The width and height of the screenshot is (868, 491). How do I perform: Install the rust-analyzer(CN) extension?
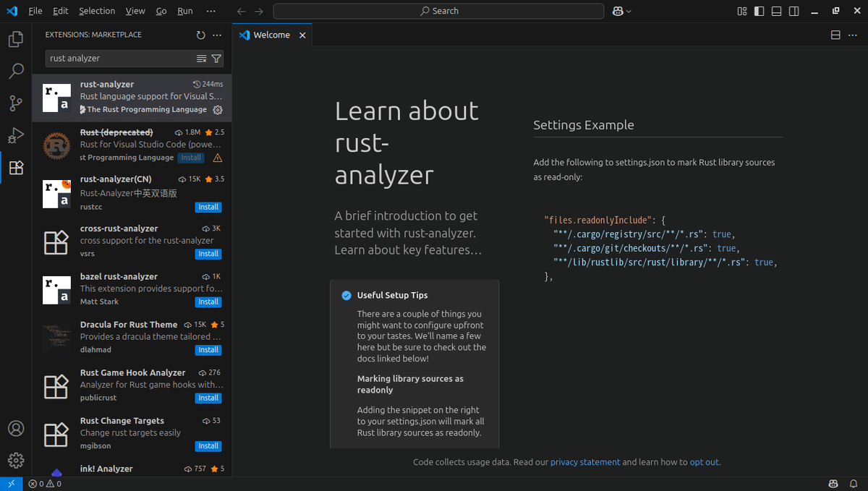(208, 207)
